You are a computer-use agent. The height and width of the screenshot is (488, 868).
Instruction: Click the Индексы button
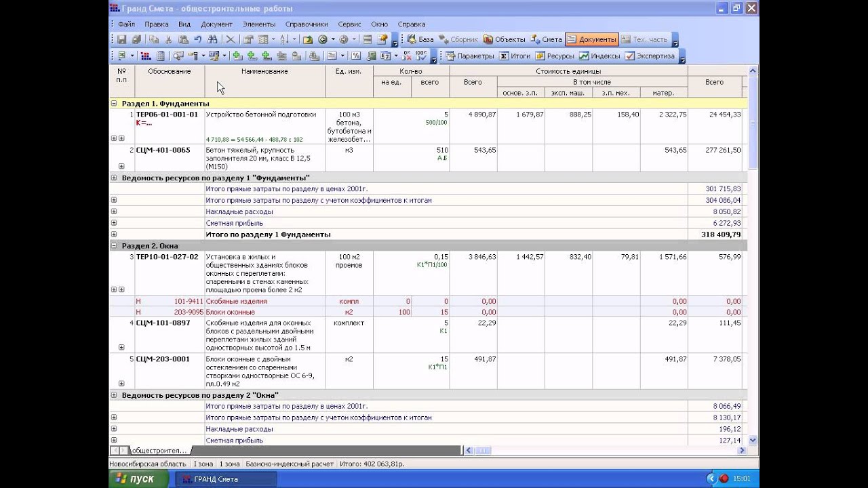(x=599, y=56)
